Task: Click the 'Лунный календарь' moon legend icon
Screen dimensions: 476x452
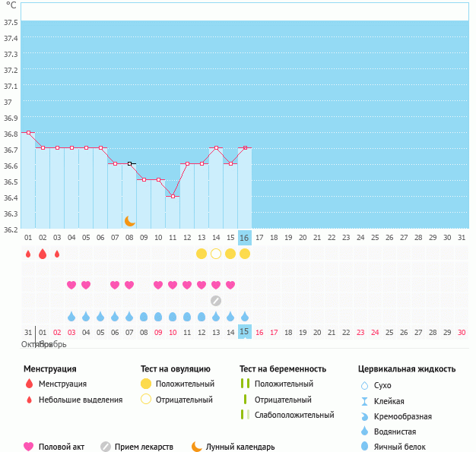Action: [x=197, y=447]
